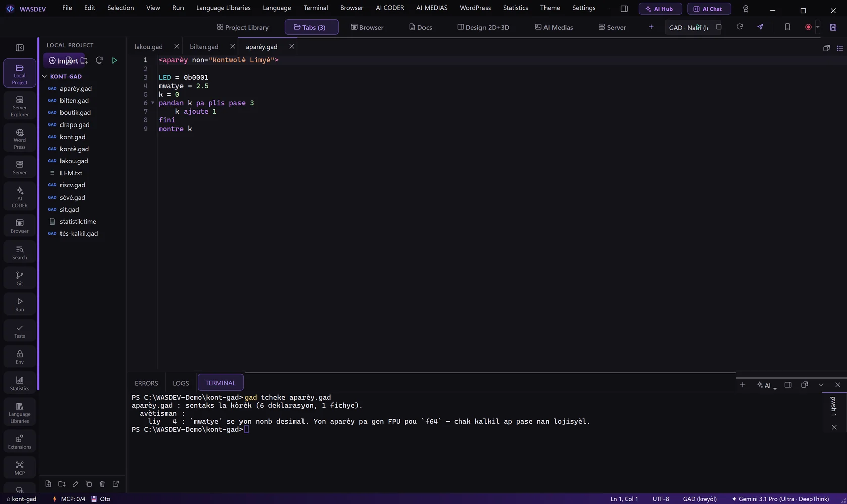Close the lakou.gad tab
Image resolution: width=847 pixels, height=504 pixels.
click(x=177, y=46)
